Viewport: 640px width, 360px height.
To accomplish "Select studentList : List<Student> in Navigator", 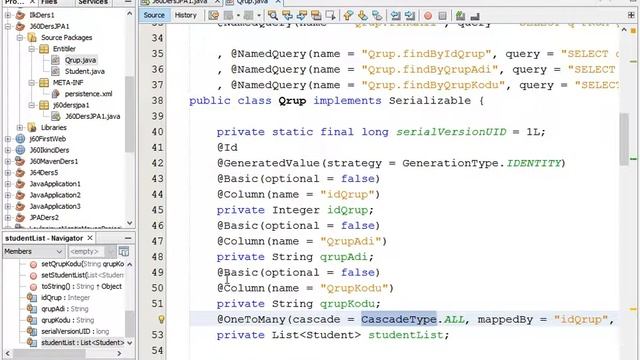I will coord(82,343).
